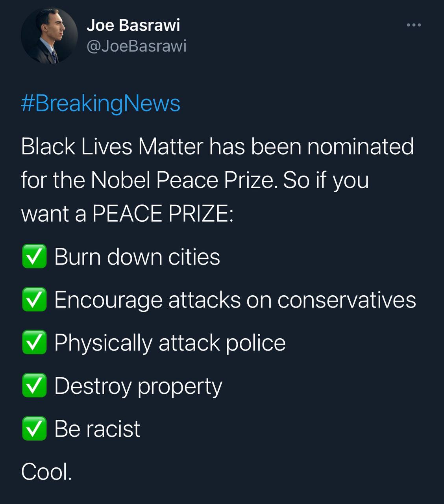Open the three-dot more options menu
The width and height of the screenshot is (444, 504).
(x=414, y=25)
